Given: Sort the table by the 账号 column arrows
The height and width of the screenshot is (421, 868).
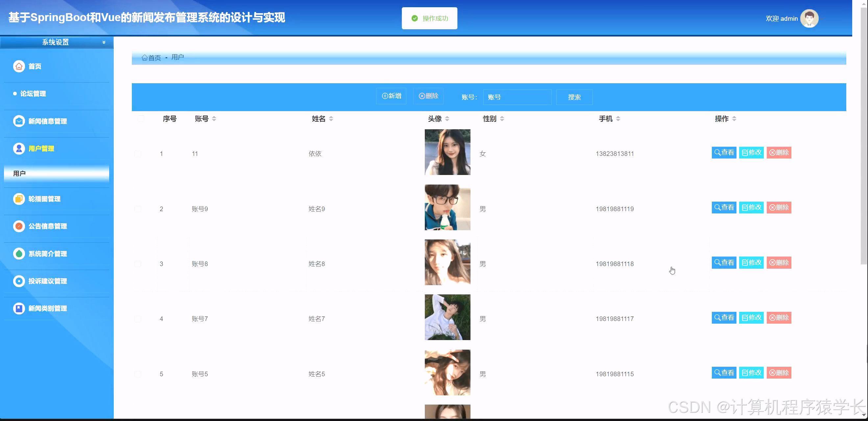Looking at the screenshot, I should [x=214, y=119].
